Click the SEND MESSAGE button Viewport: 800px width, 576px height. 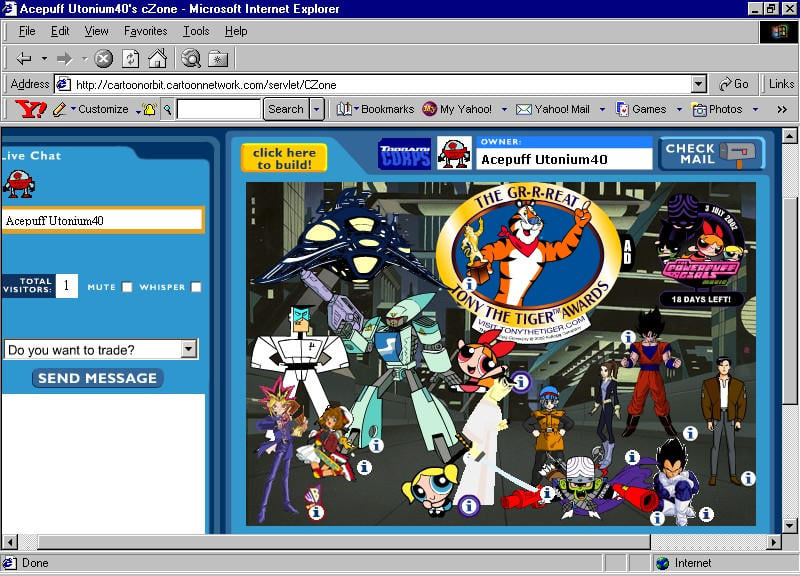pos(97,378)
